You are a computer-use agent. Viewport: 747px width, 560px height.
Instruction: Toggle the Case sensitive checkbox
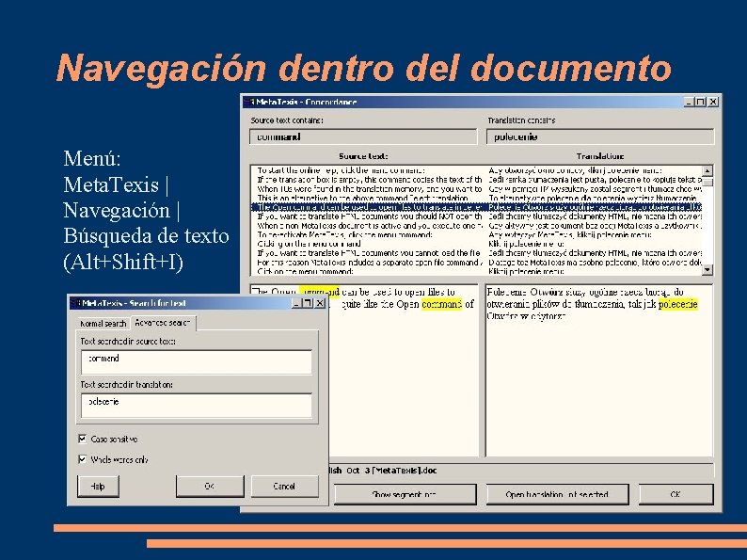83,439
